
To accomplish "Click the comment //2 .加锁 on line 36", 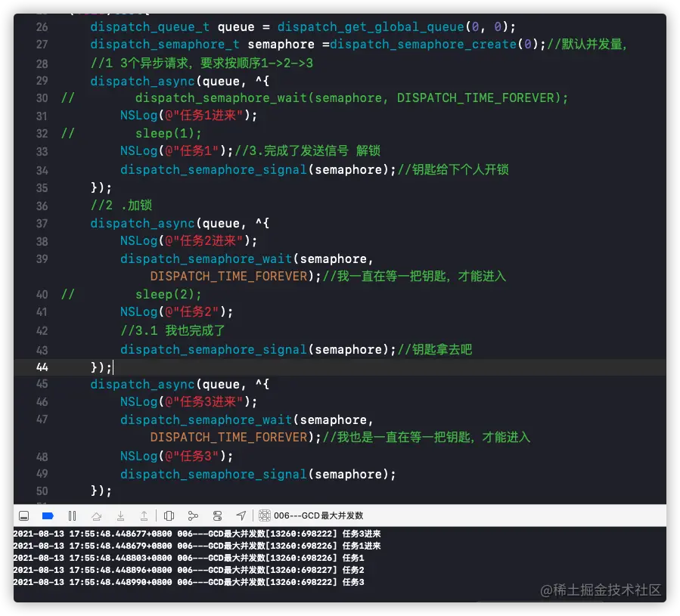I will [x=122, y=205].
